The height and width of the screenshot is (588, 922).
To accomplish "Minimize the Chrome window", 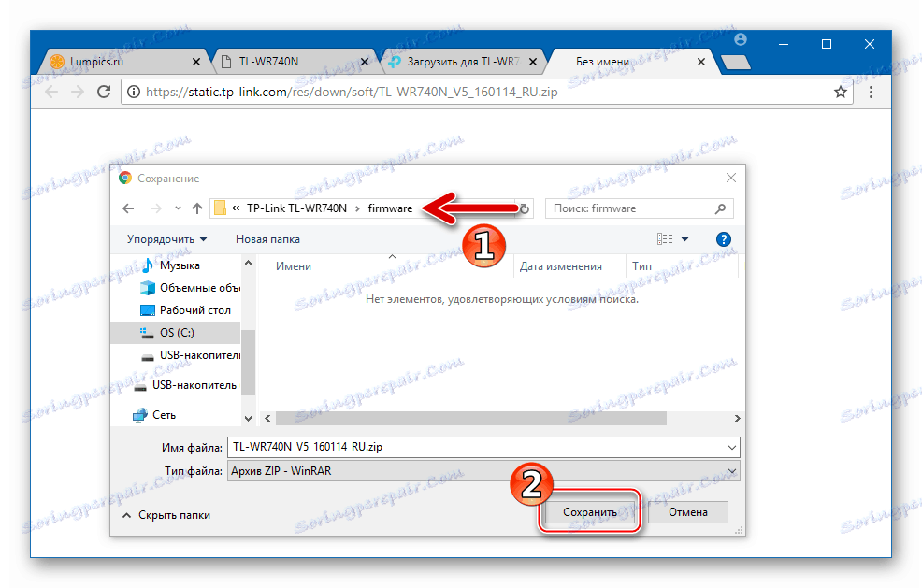I will point(784,44).
